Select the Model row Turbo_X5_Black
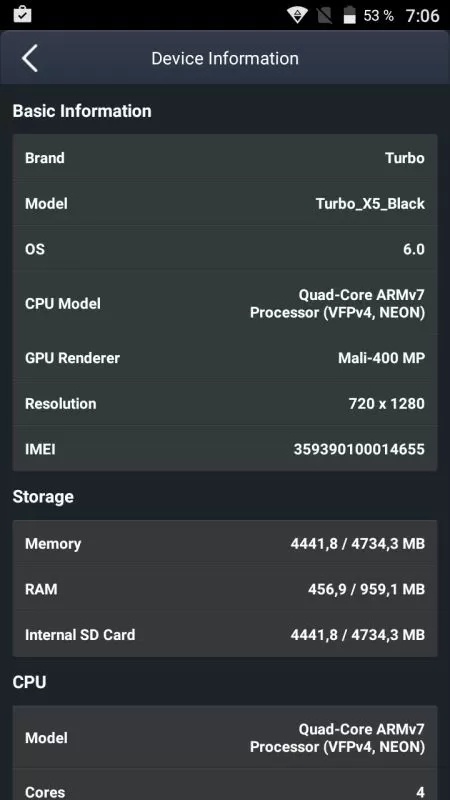Screen dimensions: 450x800 [x=225, y=204]
